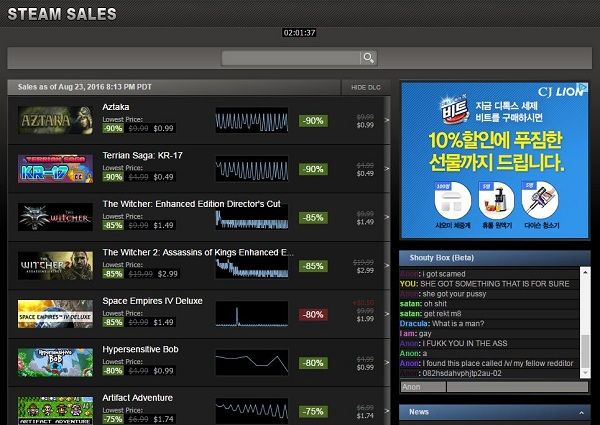Click the Dracula chat username
Viewport: 600px width, 425px height.
[413, 324]
